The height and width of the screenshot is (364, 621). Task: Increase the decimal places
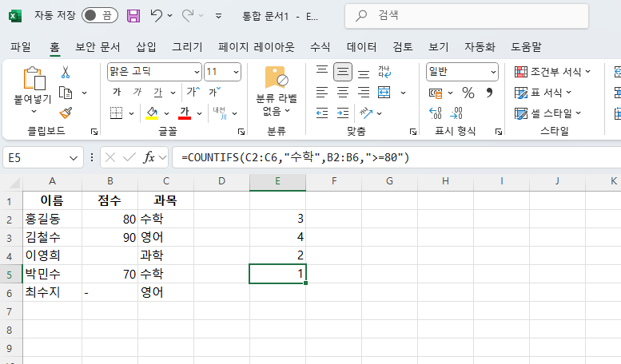tap(436, 113)
